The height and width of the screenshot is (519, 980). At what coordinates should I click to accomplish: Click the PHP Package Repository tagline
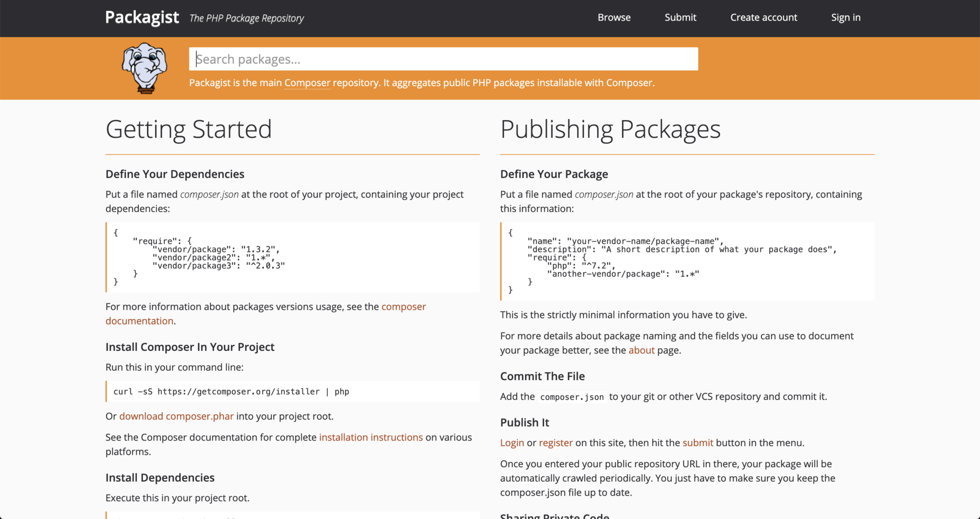[246, 18]
